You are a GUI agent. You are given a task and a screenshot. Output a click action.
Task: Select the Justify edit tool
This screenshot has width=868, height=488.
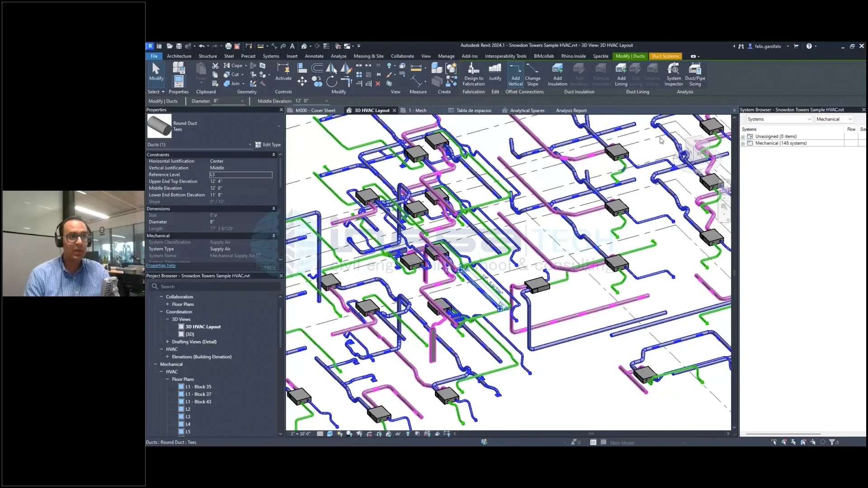495,72
